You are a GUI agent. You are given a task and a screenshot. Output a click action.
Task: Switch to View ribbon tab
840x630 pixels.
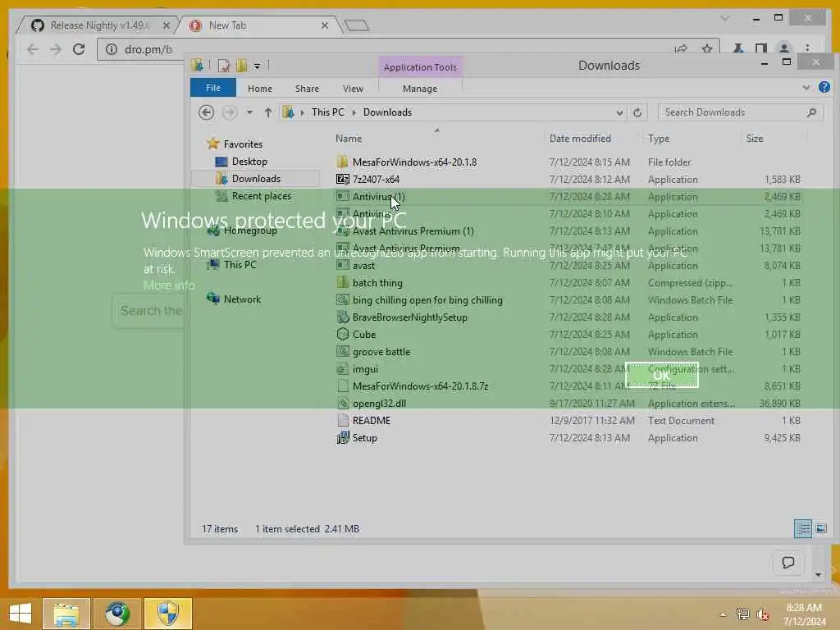click(353, 89)
